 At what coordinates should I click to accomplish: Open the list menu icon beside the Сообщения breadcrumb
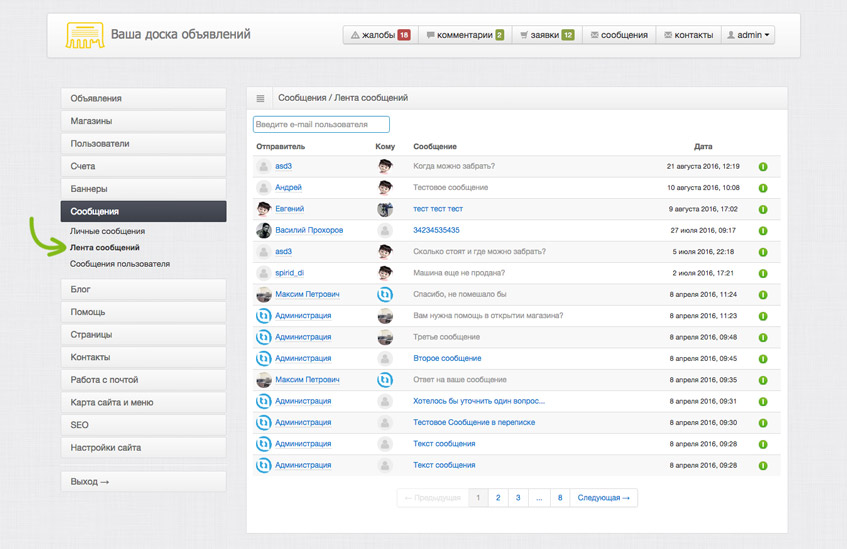(x=260, y=98)
